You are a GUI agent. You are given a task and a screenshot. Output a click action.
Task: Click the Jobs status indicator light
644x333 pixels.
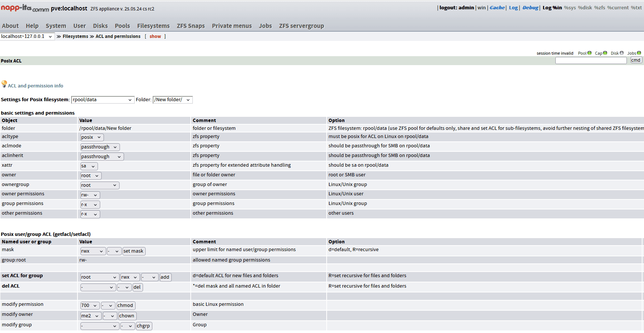coord(639,53)
